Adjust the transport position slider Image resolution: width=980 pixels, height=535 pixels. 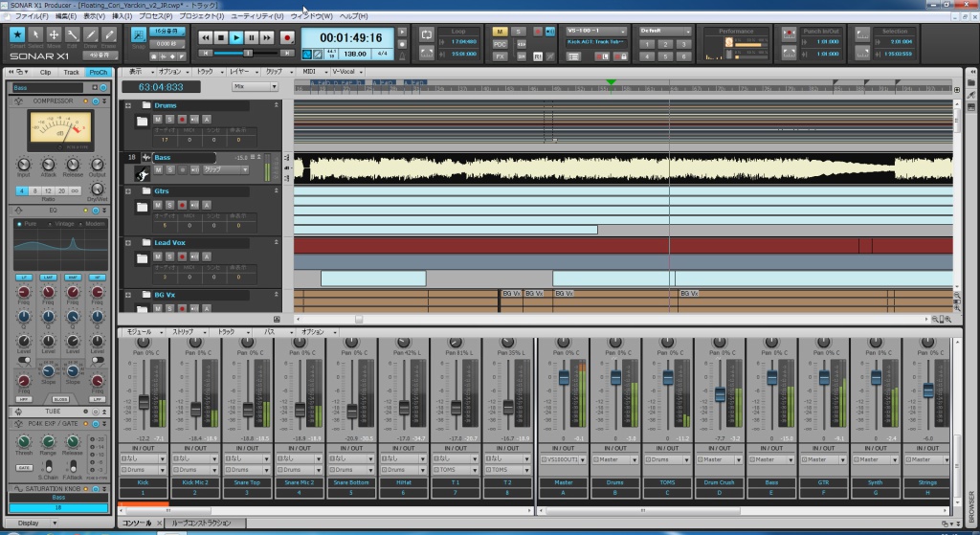tap(246, 54)
